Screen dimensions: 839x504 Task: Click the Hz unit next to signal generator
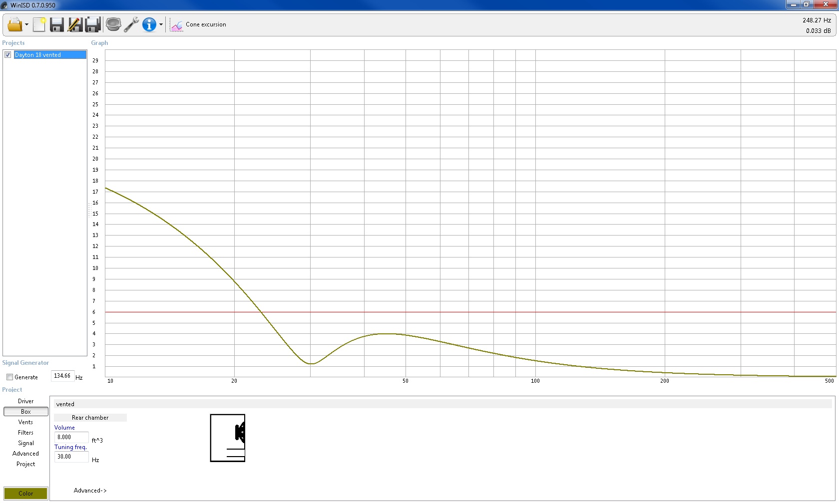pos(79,378)
